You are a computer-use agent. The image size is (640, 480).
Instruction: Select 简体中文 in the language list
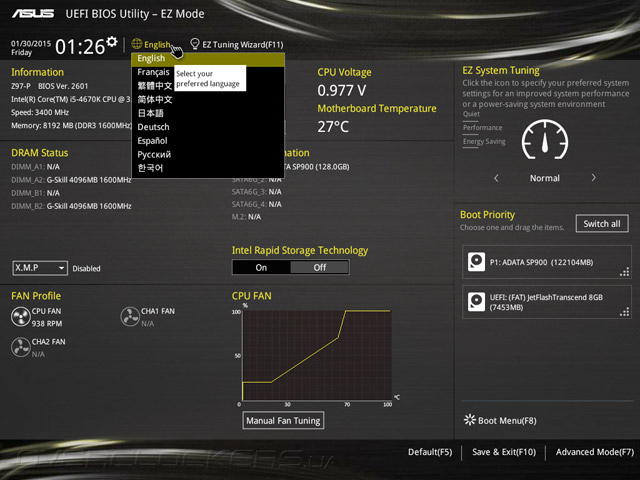[208, 99]
